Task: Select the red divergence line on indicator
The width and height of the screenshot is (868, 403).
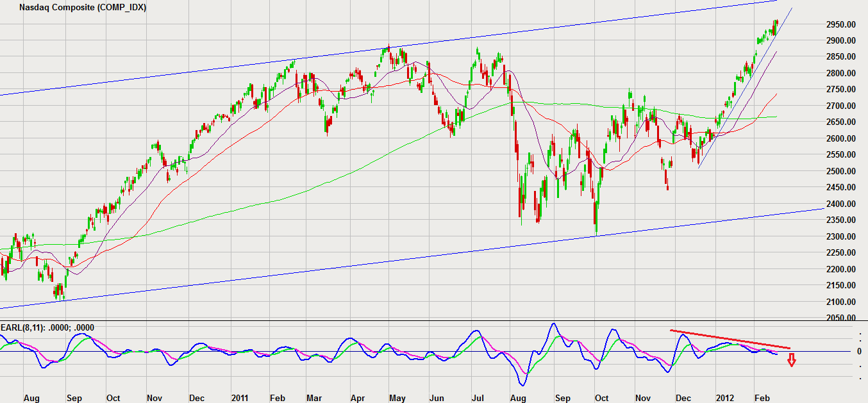Action: click(x=730, y=339)
